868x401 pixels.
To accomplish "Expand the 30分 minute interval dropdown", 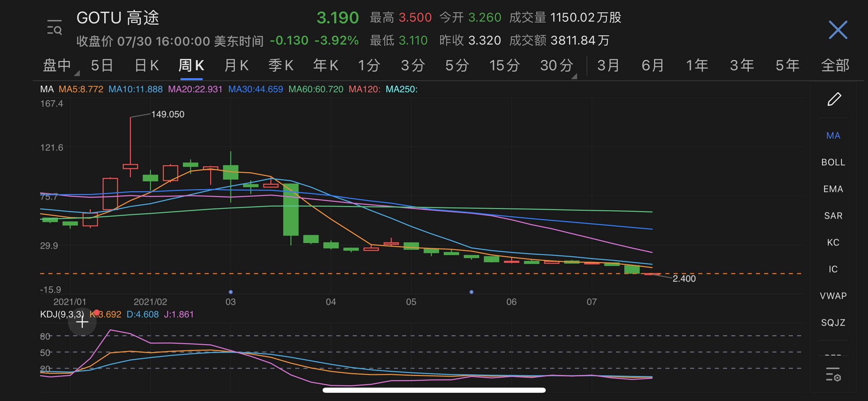I will coord(574,76).
